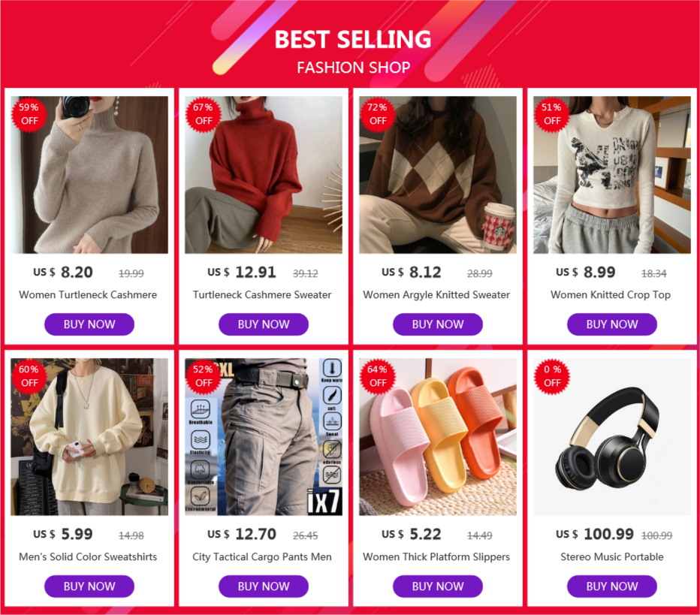Image resolution: width=700 pixels, height=615 pixels.
Task: Click the 52% OFF badge on cargo pants
Action: [203, 376]
